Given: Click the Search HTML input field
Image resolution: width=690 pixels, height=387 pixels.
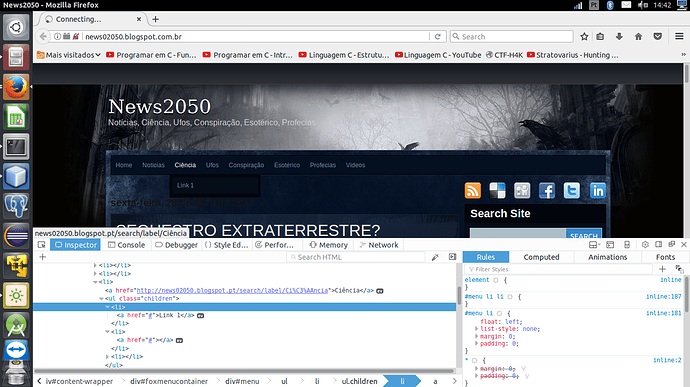Looking at the screenshot, I should [x=356, y=257].
